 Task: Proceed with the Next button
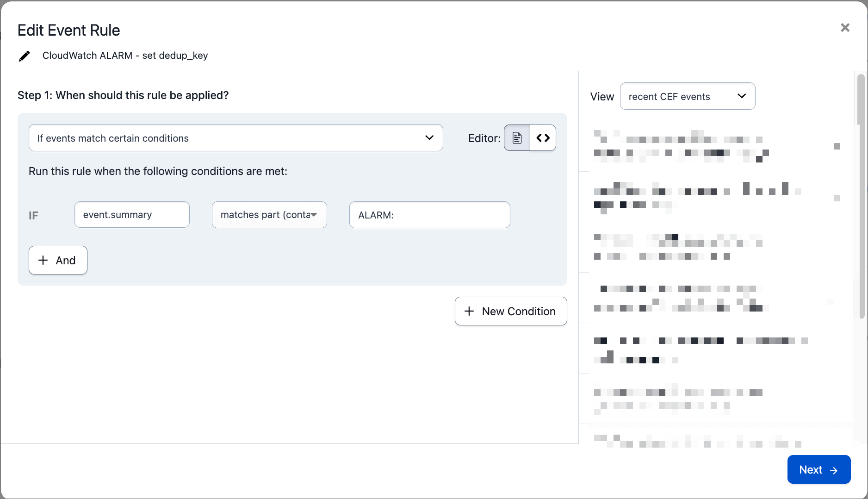(818, 469)
